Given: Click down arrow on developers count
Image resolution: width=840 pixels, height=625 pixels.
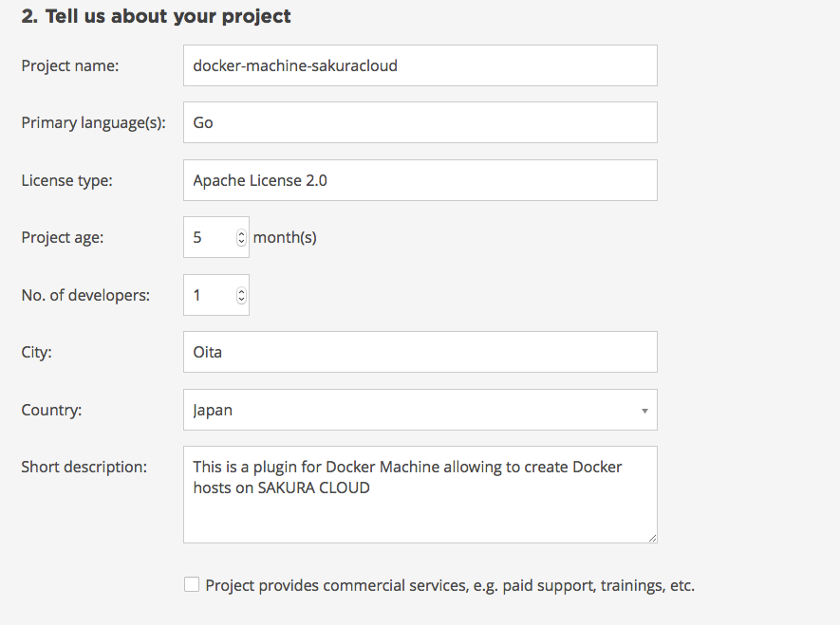Looking at the screenshot, I should [241, 300].
